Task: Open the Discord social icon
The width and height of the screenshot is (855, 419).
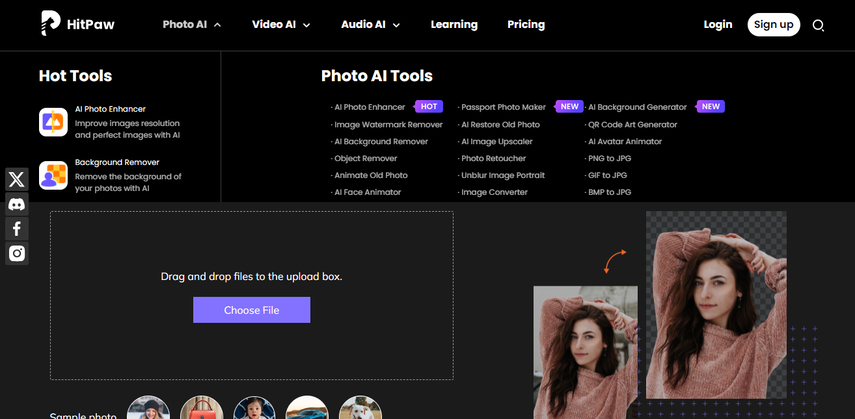Action: click(17, 204)
